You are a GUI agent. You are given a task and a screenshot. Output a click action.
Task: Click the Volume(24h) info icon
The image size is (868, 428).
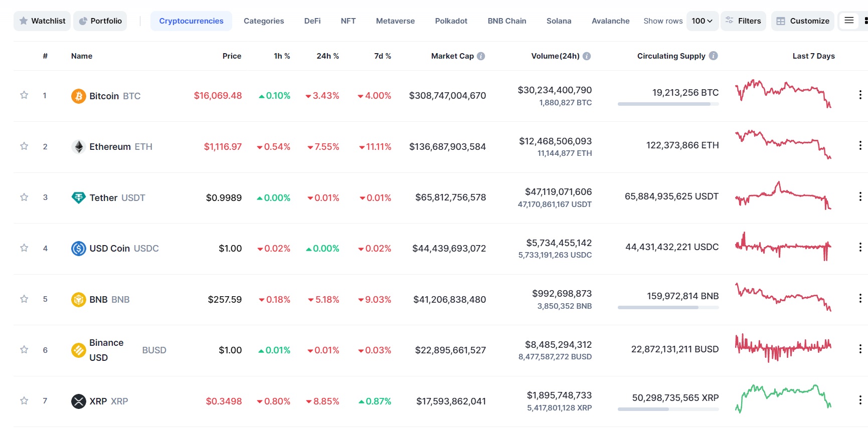tap(587, 56)
